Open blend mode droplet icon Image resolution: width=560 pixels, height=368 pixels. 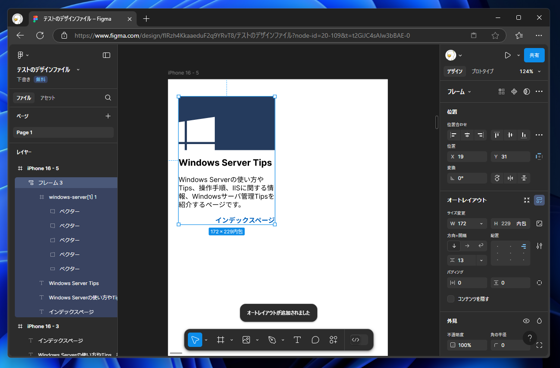click(539, 321)
